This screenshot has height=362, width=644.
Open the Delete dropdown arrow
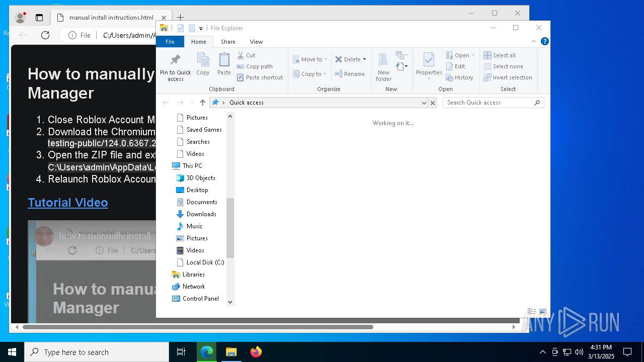364,59
